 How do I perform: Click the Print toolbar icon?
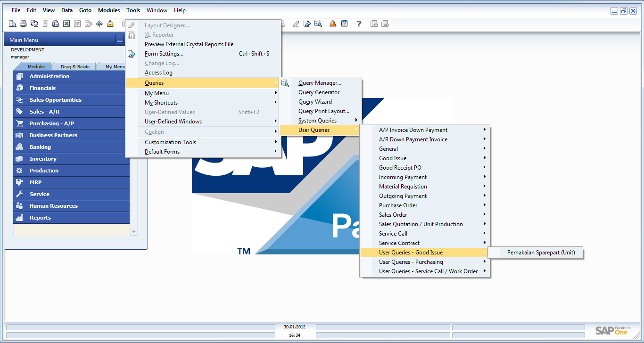23,24
